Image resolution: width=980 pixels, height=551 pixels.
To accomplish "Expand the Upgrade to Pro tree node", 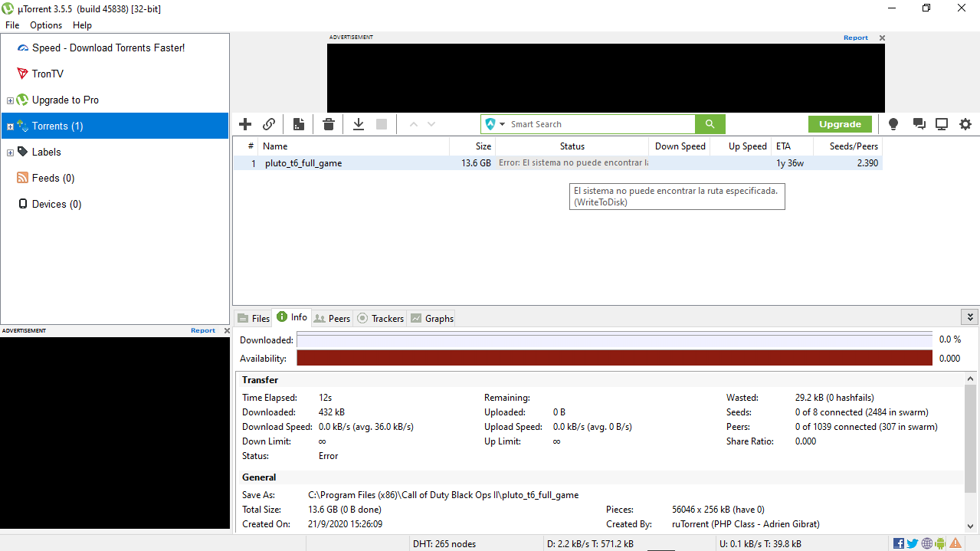I will point(10,100).
